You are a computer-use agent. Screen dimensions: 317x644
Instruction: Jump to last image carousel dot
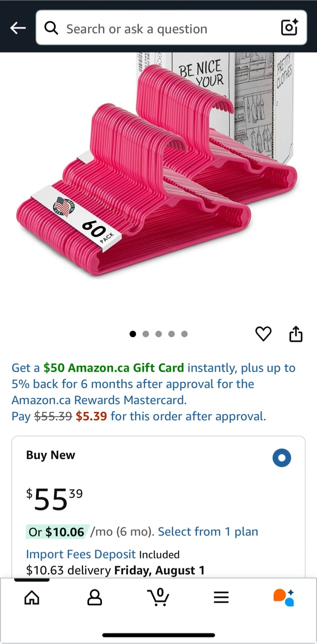coord(184,334)
